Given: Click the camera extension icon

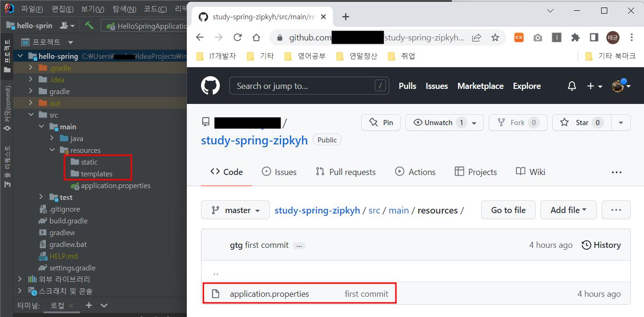Looking at the screenshot, I should coord(538,38).
